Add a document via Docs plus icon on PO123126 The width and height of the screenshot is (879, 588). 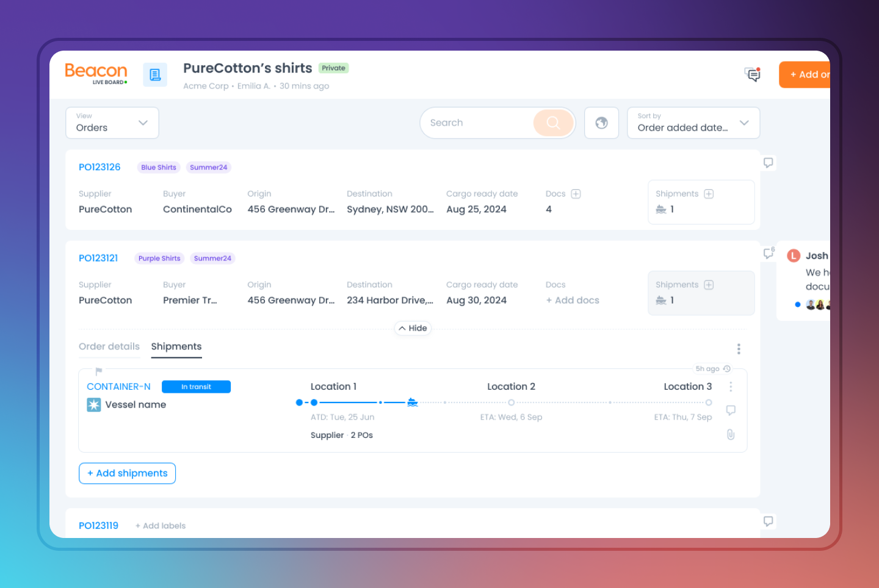[x=576, y=194]
